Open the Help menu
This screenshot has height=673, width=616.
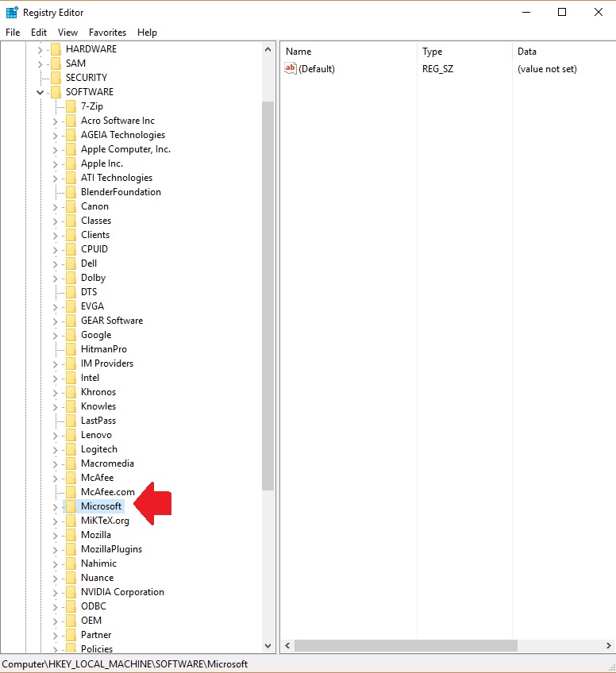coord(147,33)
